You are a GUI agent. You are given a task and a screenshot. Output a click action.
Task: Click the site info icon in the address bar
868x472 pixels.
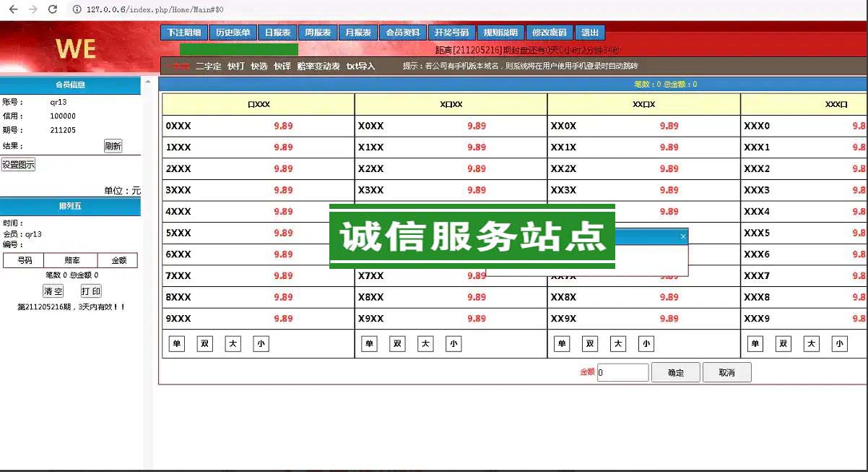pos(77,9)
